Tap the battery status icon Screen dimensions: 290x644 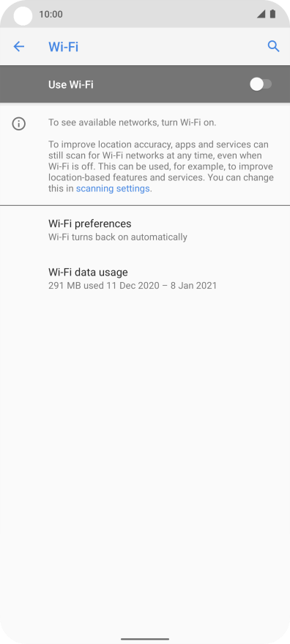tap(272, 15)
